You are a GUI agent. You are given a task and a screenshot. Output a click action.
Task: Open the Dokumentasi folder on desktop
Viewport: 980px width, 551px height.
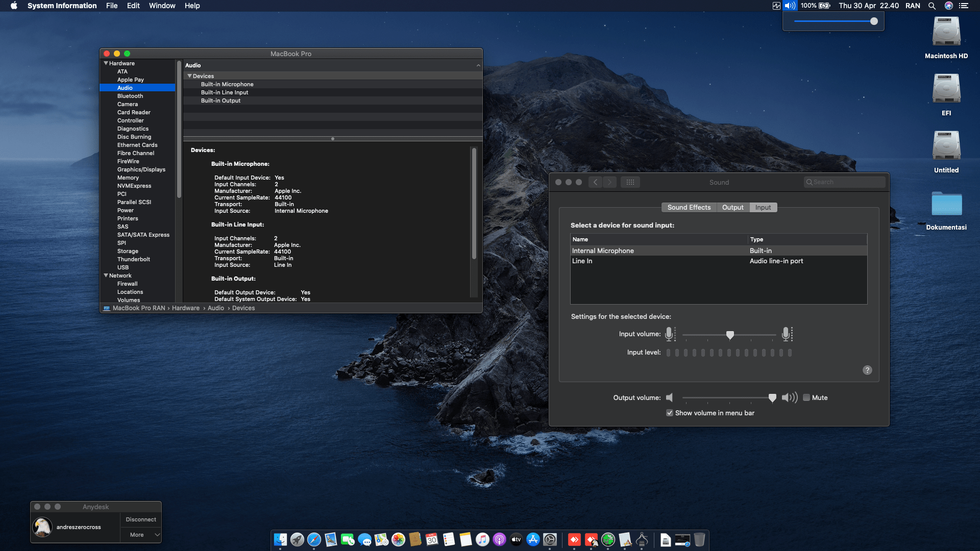click(x=946, y=211)
